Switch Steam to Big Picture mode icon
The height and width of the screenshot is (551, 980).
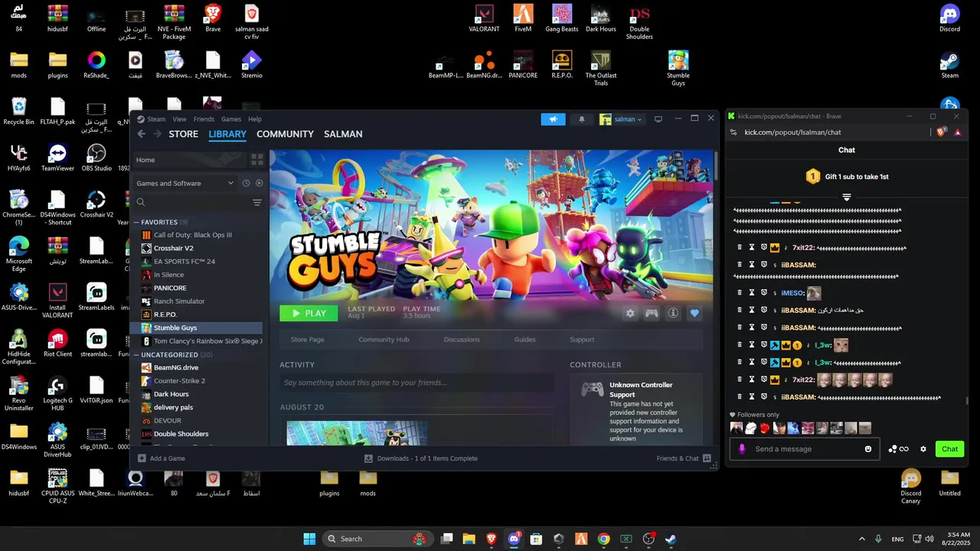pyautogui.click(x=658, y=119)
